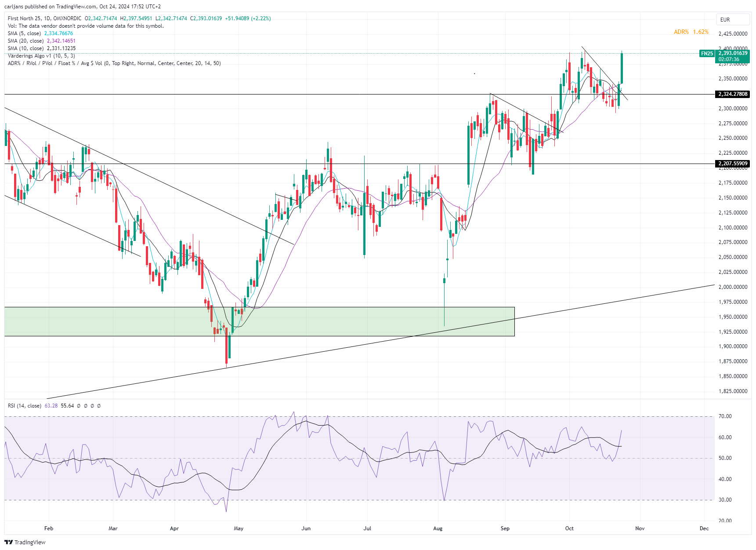Screen dimensions: 756x550
Task: Click the May label on the time axis
Action: coord(239,528)
